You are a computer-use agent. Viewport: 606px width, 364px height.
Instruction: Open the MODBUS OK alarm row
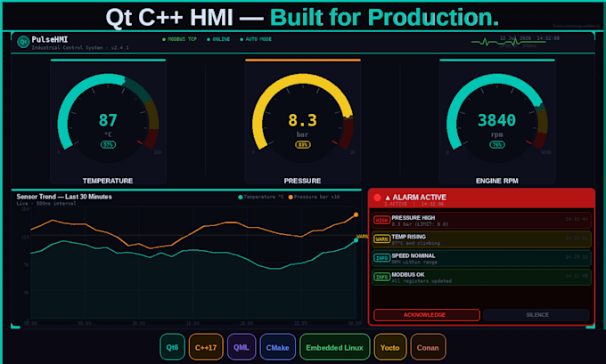tap(481, 277)
